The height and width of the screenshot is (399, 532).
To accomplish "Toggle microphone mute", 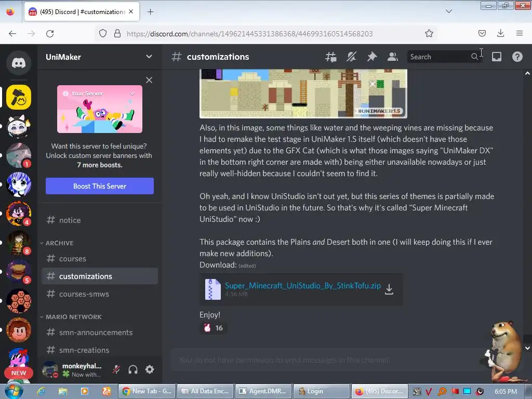I will click(116, 369).
